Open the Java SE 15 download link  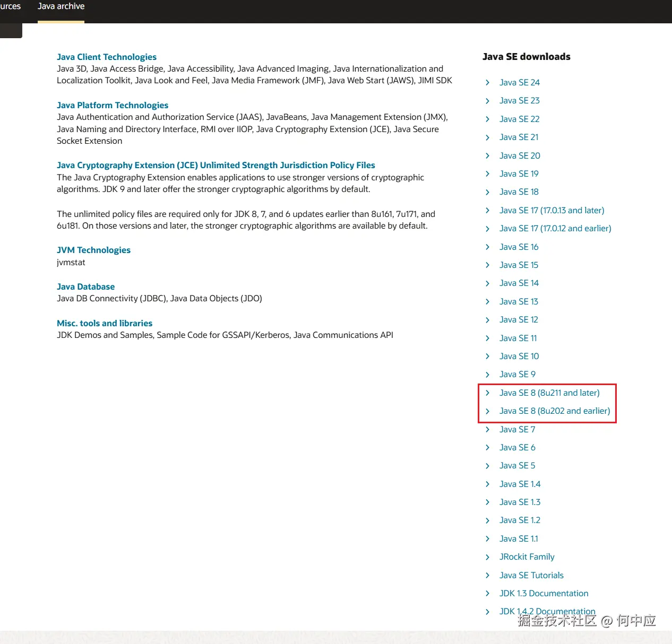tap(519, 265)
